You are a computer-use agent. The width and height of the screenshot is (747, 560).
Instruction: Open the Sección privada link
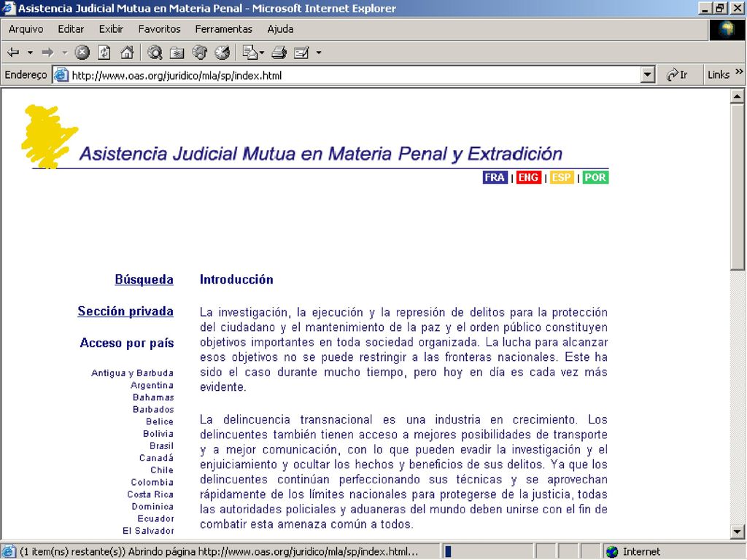125,311
